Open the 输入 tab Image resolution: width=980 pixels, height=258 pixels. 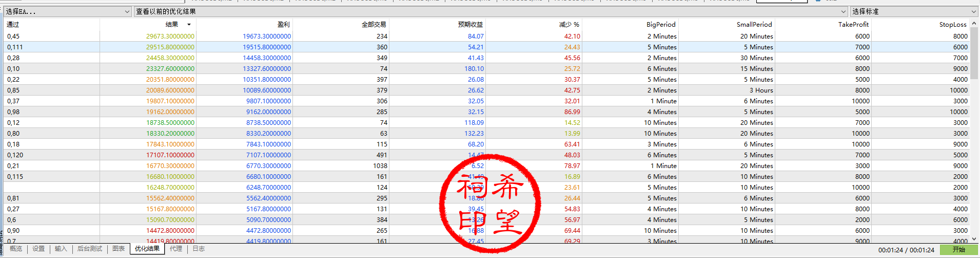coord(61,249)
